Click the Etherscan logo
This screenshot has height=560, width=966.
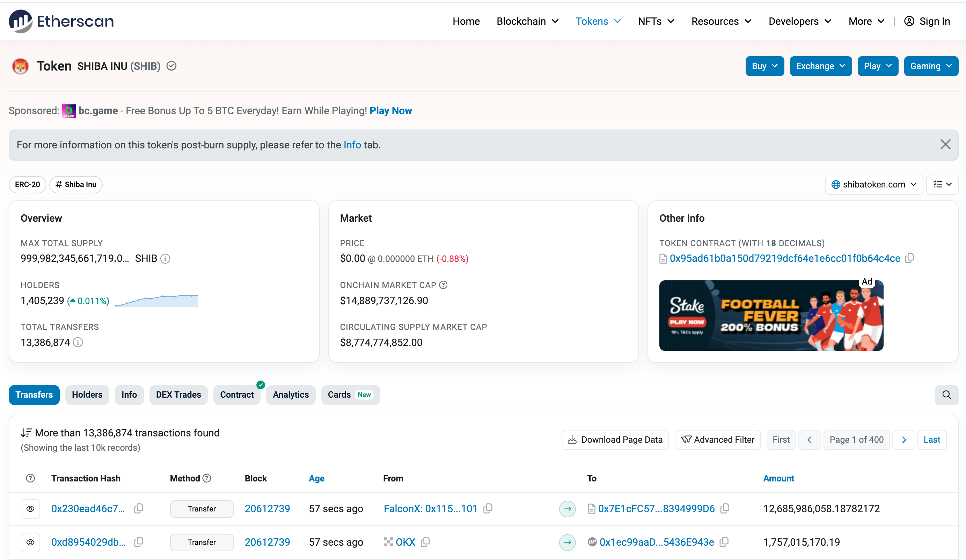pos(61,21)
